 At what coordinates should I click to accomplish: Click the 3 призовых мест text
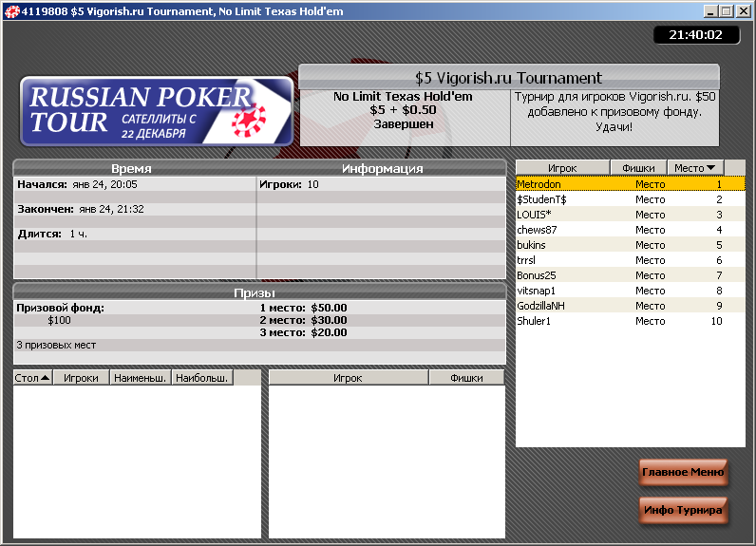[x=56, y=345]
